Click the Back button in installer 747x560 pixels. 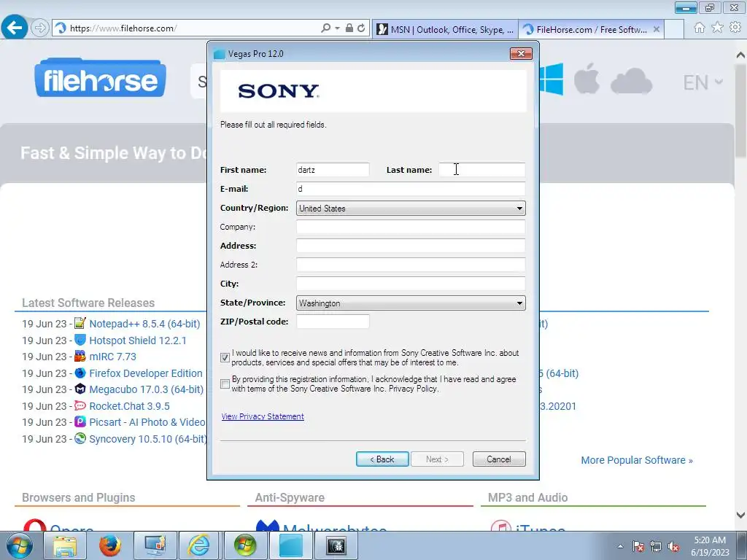pyautogui.click(x=382, y=459)
